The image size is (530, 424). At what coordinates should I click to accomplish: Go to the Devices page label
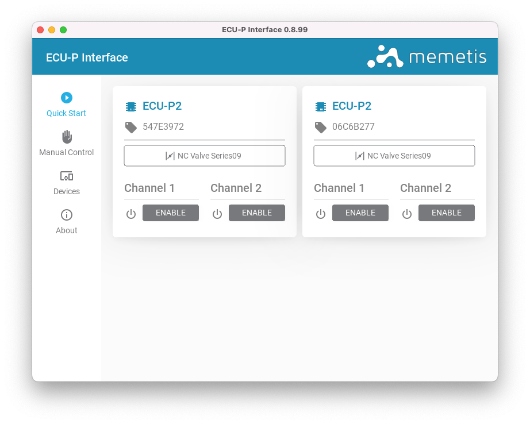pyautogui.click(x=67, y=191)
